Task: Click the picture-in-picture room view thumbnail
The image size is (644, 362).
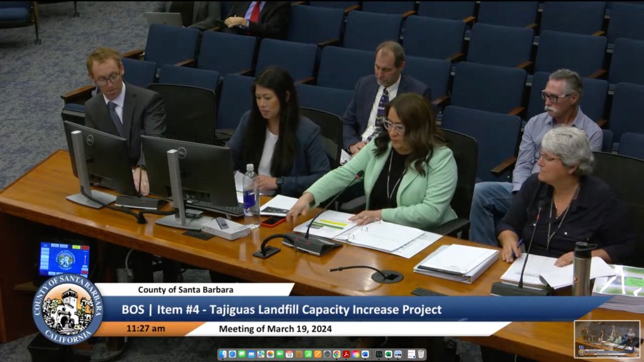Action: [x=607, y=339]
